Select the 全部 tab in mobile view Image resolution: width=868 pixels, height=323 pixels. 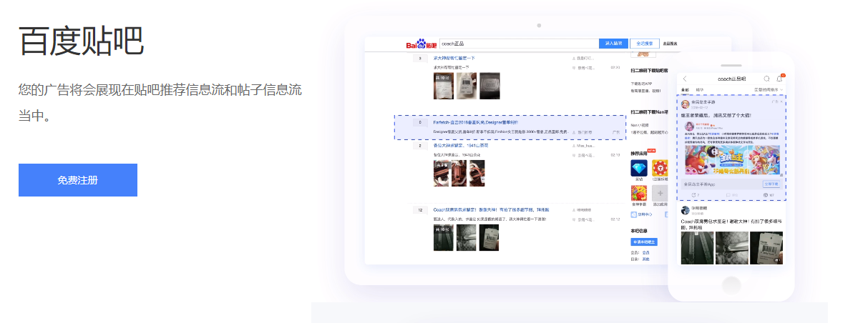tap(685, 90)
